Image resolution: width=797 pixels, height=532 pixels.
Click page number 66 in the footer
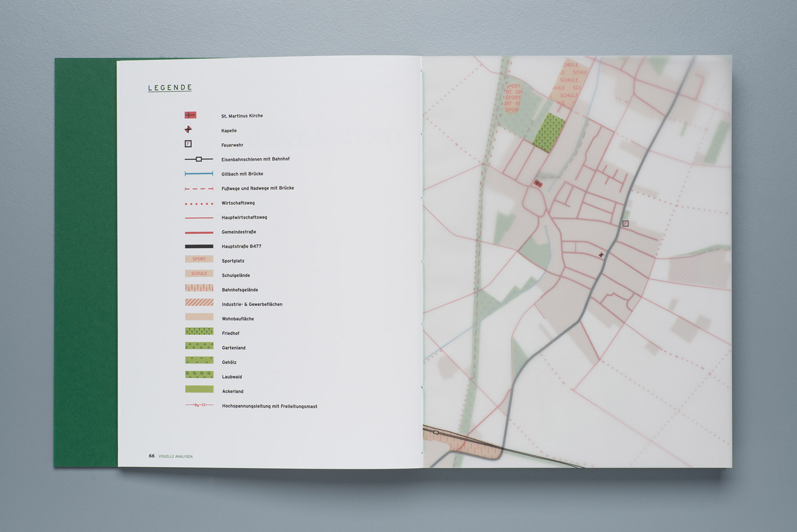(151, 456)
